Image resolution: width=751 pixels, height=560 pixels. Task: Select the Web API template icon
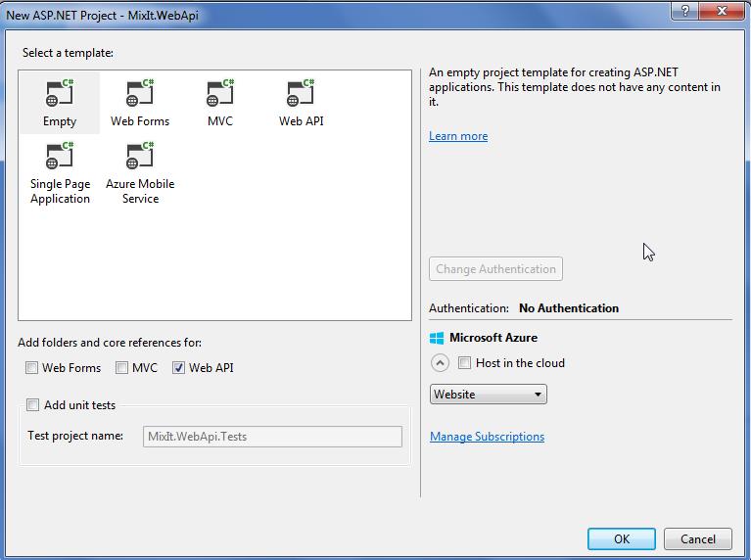301,93
